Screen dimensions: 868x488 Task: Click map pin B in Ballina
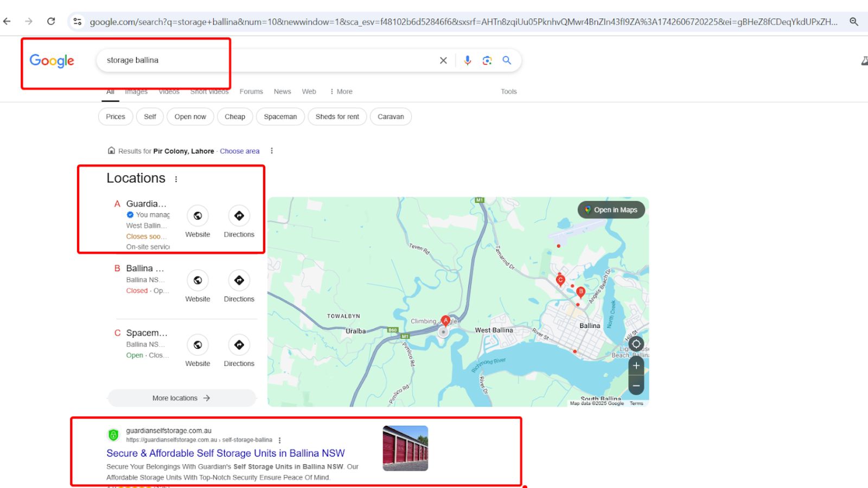coord(581,292)
